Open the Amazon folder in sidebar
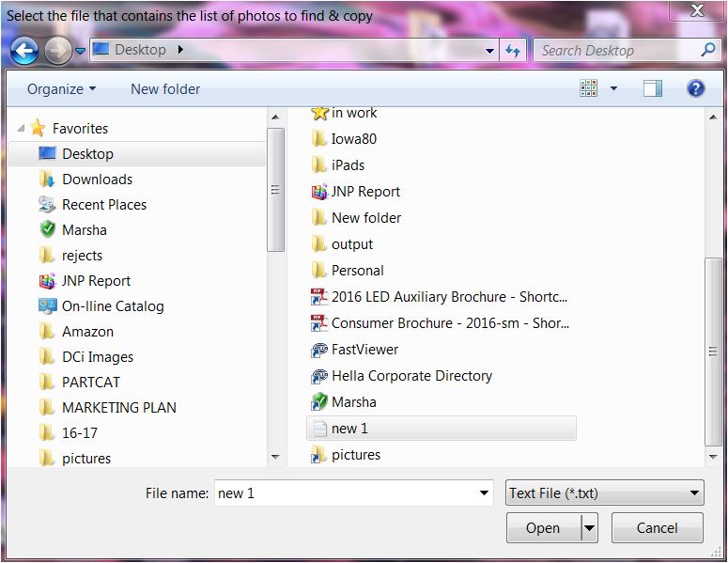728x563 pixels. tap(77, 332)
